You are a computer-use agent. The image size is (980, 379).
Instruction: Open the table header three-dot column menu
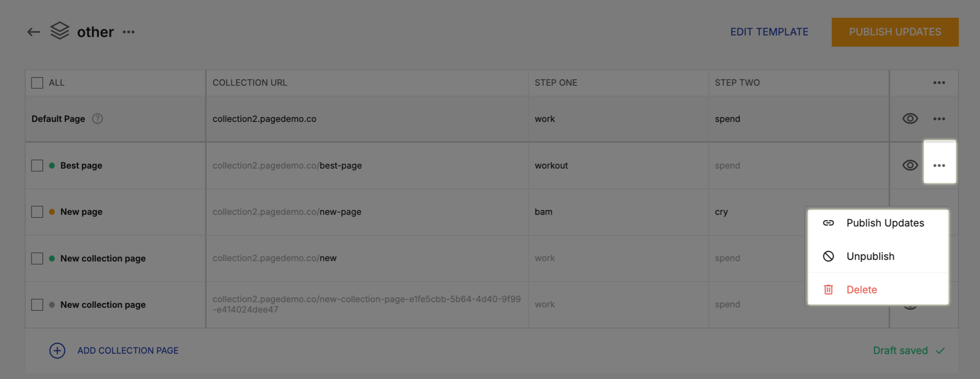[x=939, y=82]
